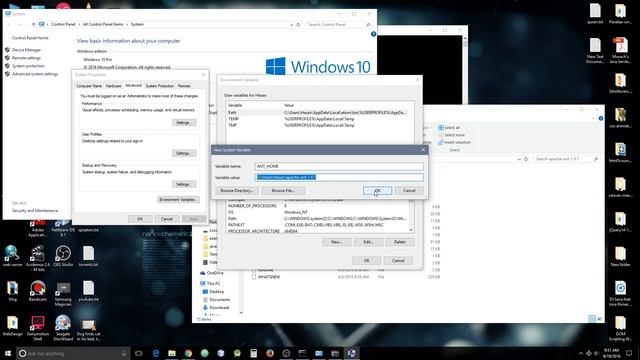This screenshot has width=640, height=360.
Task: Cancel the New System Variable dialog
Action: [x=409, y=191]
